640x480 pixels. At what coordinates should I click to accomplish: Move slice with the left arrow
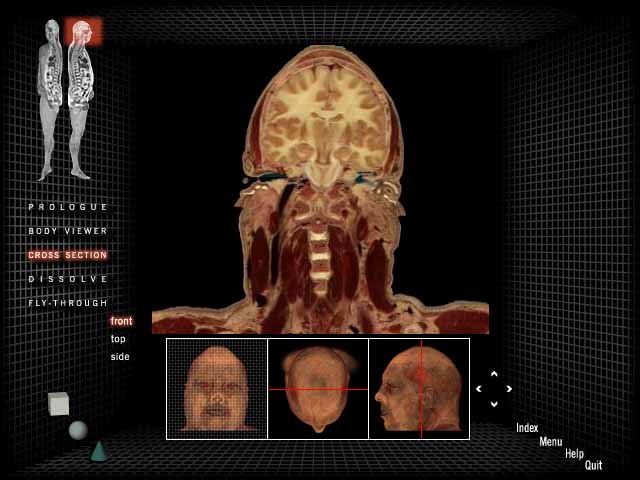[x=479, y=389]
